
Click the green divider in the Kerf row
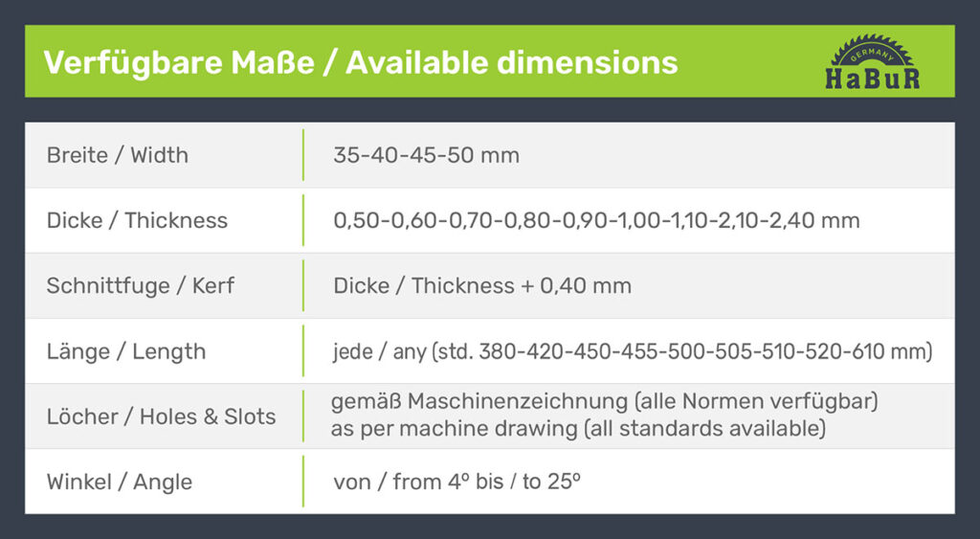click(x=303, y=285)
